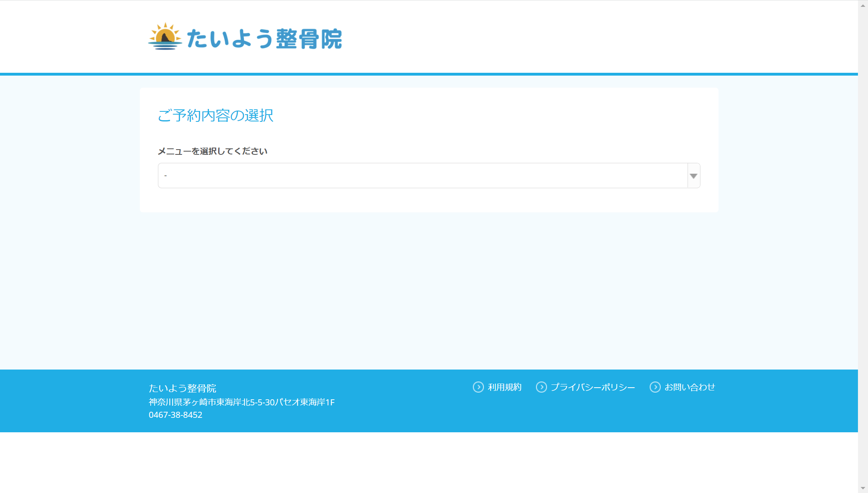This screenshot has height=493, width=868.
Task: Open the プライバシーポリシー footer link
Action: click(592, 387)
